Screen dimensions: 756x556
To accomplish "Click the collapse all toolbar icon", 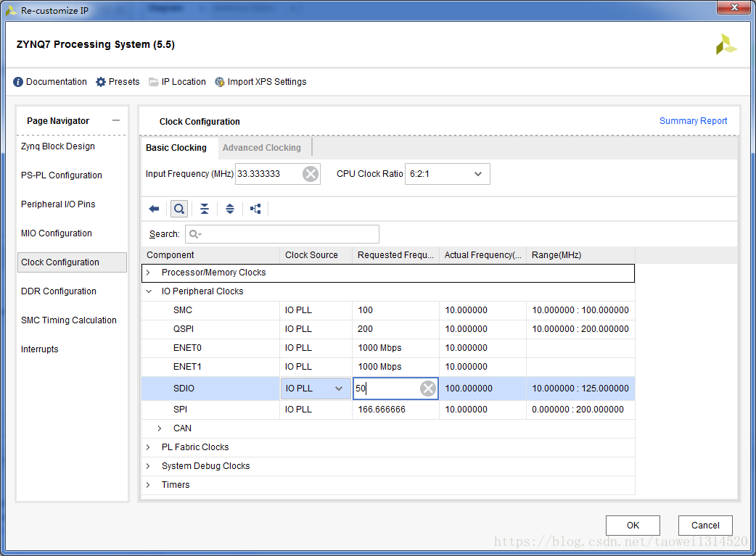I will tap(205, 209).
